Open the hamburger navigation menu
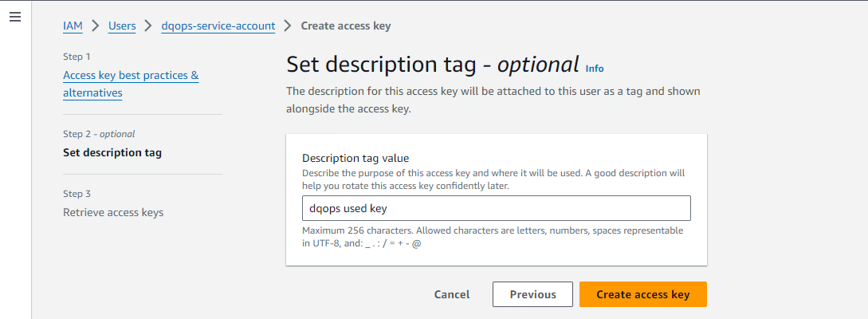The height and width of the screenshot is (319, 868). (x=15, y=18)
